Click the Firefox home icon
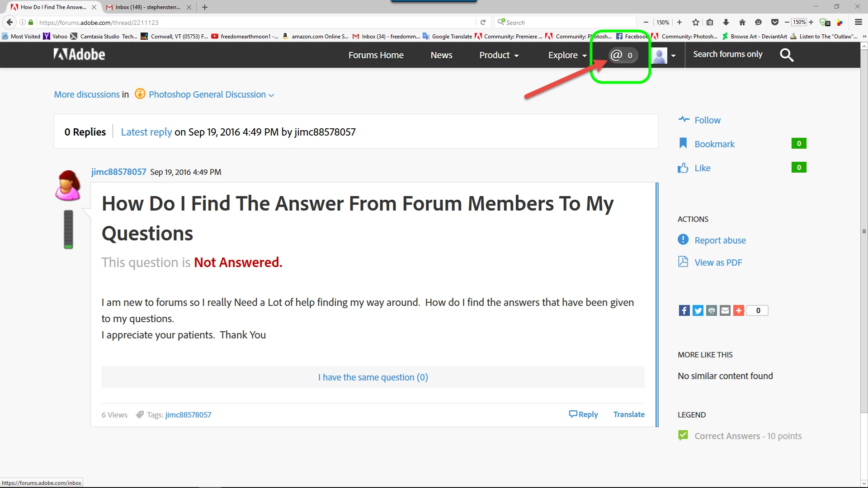 click(742, 22)
